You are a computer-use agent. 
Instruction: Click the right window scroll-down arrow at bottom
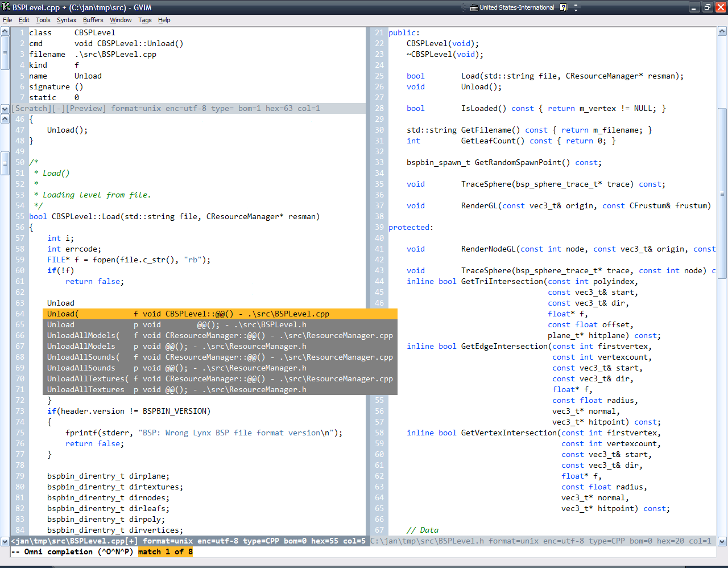[x=722, y=541]
